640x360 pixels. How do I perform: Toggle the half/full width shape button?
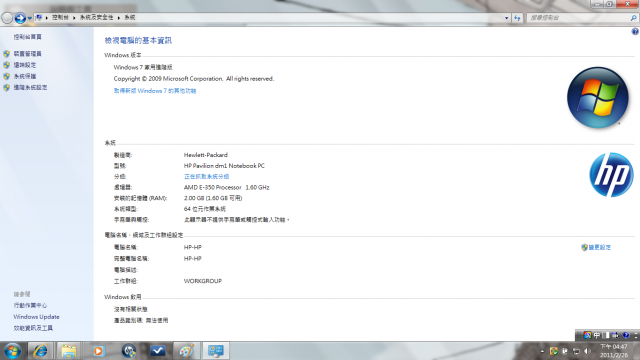coord(606,335)
